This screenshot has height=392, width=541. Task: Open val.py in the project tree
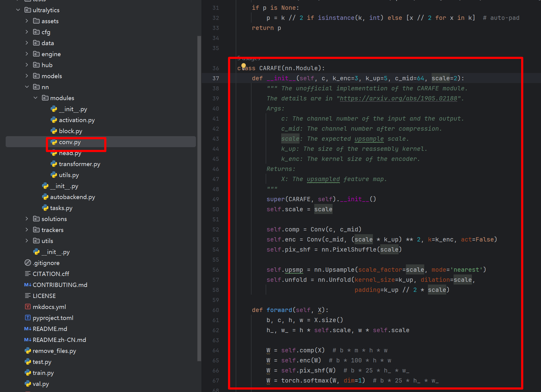pyautogui.click(x=41, y=384)
